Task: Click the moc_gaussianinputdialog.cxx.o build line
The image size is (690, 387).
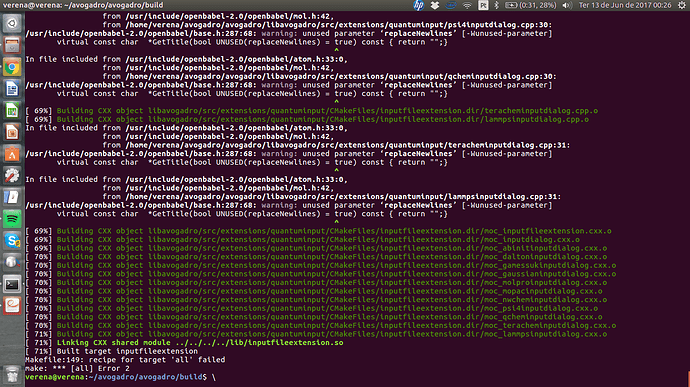Action: coord(320,274)
